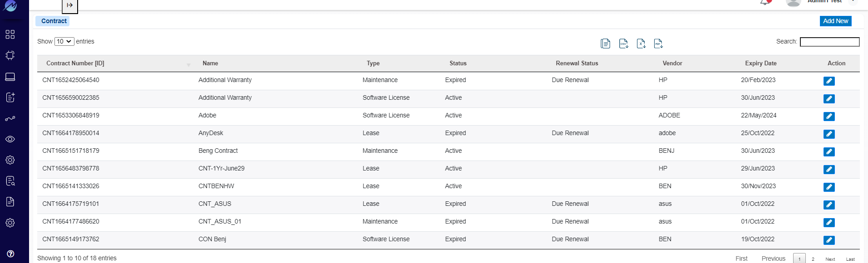Sort table by Name column
The width and height of the screenshot is (868, 263).
pyautogui.click(x=210, y=63)
